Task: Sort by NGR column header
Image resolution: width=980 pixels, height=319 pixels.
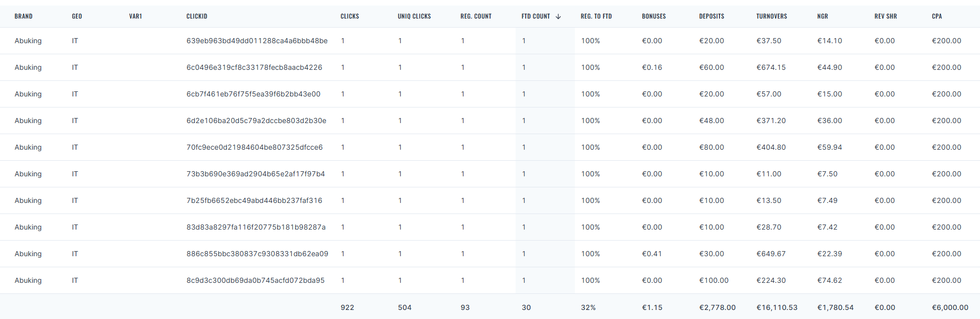Action: tap(822, 17)
